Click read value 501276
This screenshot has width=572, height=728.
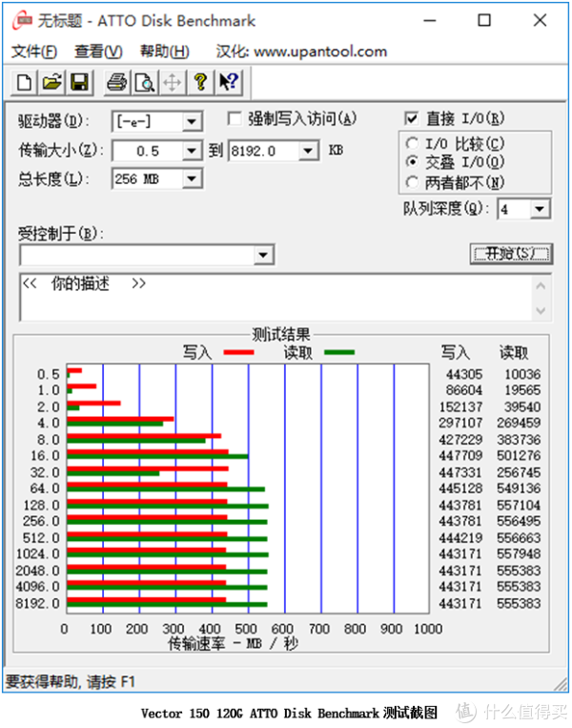[519, 455]
